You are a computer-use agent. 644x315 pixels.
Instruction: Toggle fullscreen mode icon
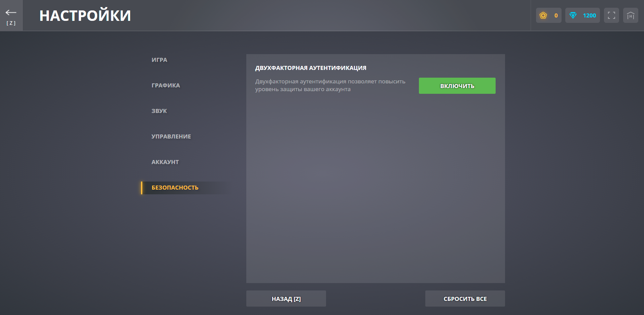[x=611, y=15]
